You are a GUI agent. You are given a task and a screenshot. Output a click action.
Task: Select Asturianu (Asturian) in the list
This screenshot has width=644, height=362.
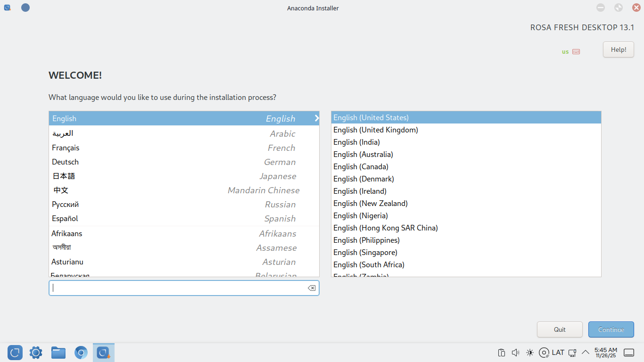[x=184, y=262]
